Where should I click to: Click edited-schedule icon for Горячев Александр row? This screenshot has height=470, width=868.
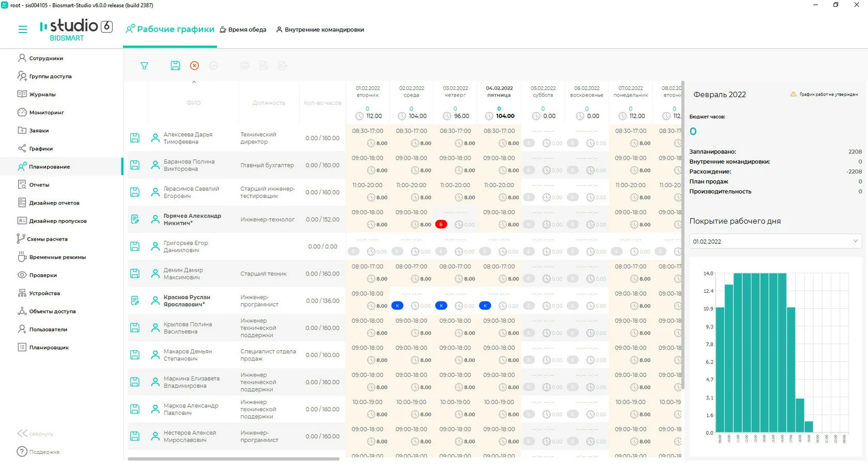[135, 219]
